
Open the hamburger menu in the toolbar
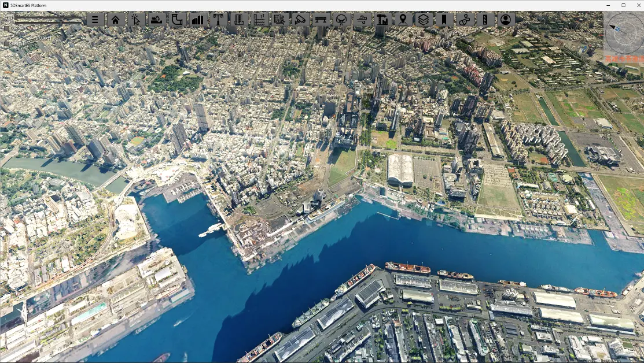click(x=95, y=20)
